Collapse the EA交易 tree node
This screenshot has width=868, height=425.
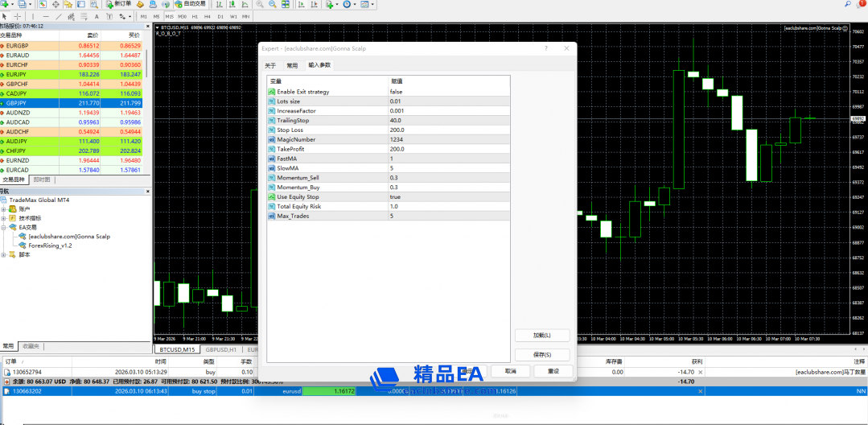[4, 227]
